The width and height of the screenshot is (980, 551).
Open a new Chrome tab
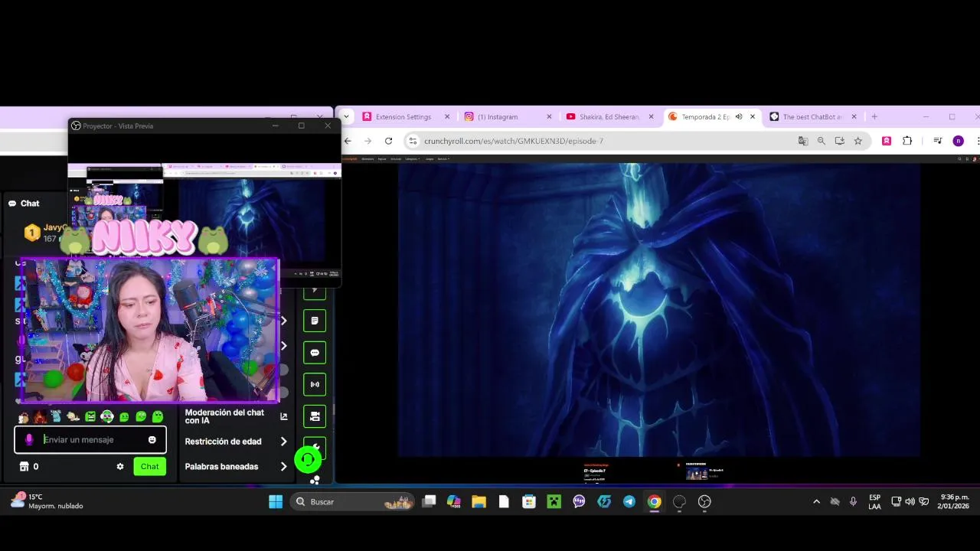click(x=874, y=117)
